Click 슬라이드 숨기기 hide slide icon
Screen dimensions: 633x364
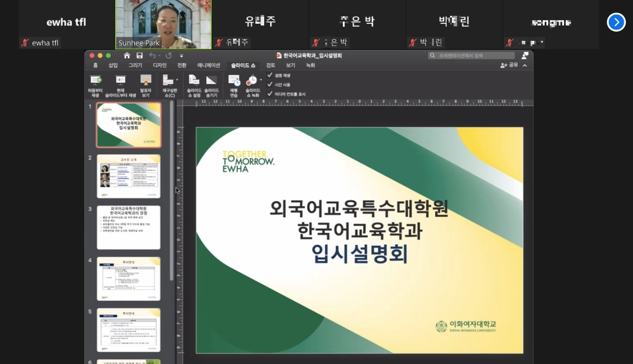click(x=211, y=80)
